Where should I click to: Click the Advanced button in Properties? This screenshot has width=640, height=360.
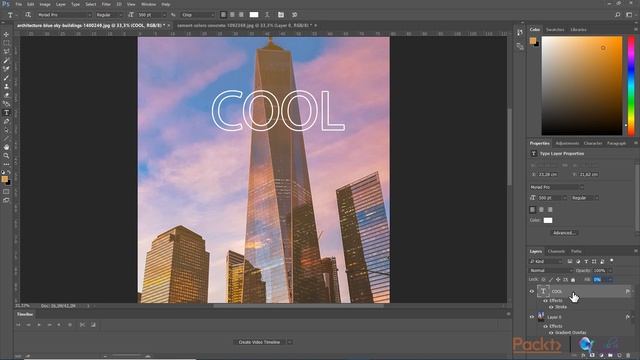[x=564, y=233]
